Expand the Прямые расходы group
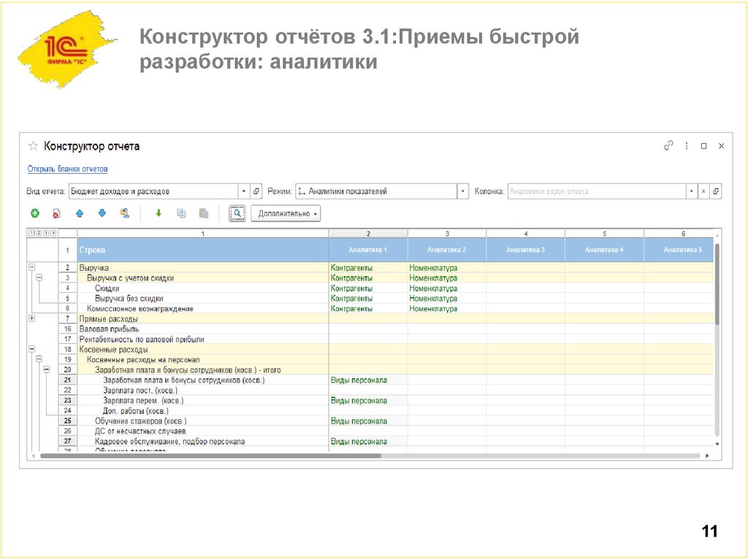Image resolution: width=748 pixels, height=560 pixels. [31, 318]
